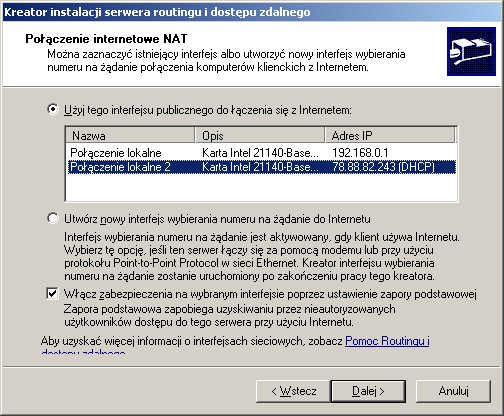
Task: Click the Nazwa column header
Action: coord(130,135)
